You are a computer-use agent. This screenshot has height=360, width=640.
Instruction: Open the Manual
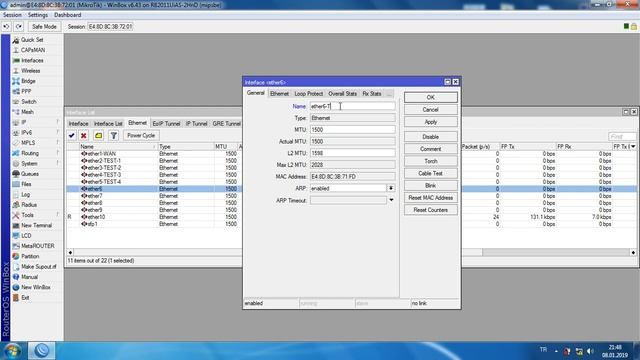pos(29,277)
